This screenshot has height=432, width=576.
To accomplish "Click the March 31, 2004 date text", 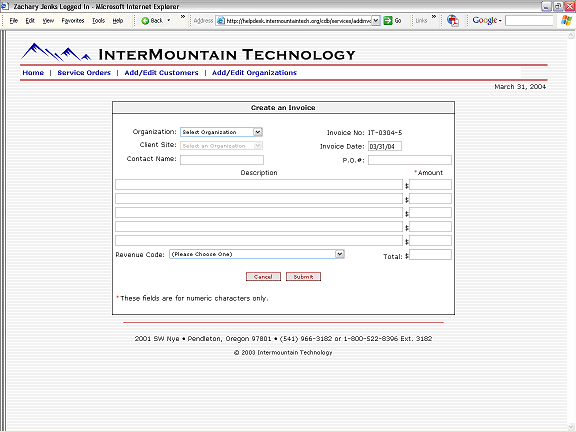I will [520, 87].
